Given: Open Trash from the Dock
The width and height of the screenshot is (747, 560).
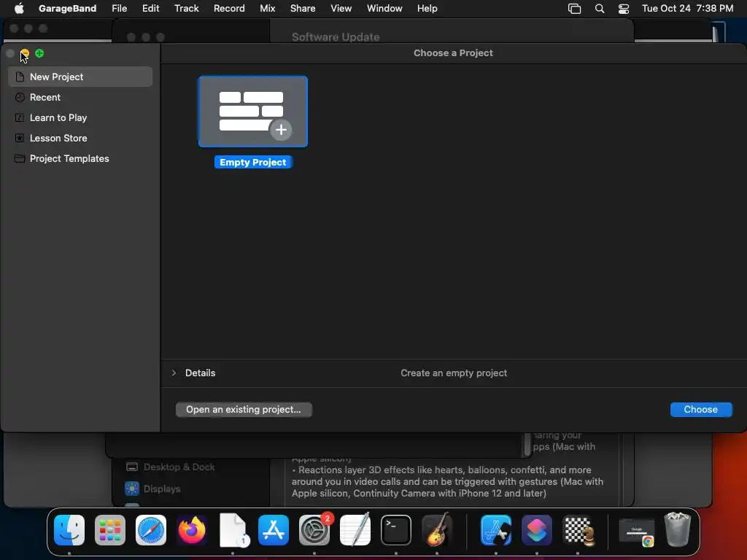Looking at the screenshot, I should (x=678, y=529).
